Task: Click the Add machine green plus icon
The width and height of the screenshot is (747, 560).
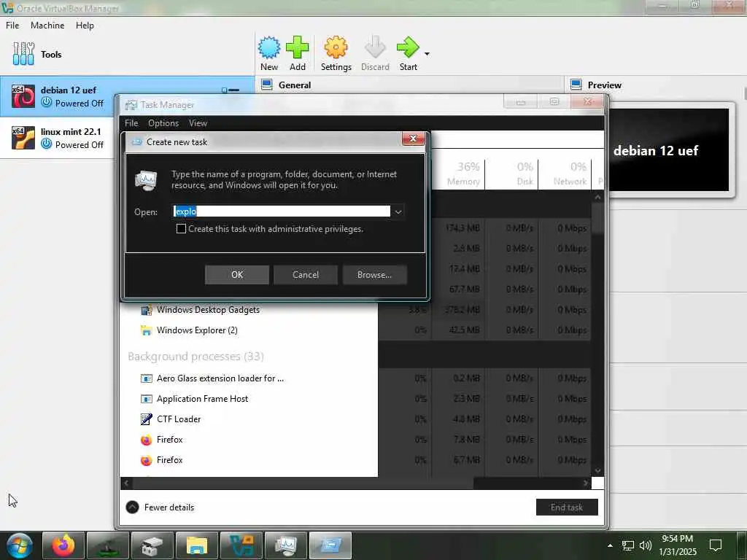Action: 298,53
